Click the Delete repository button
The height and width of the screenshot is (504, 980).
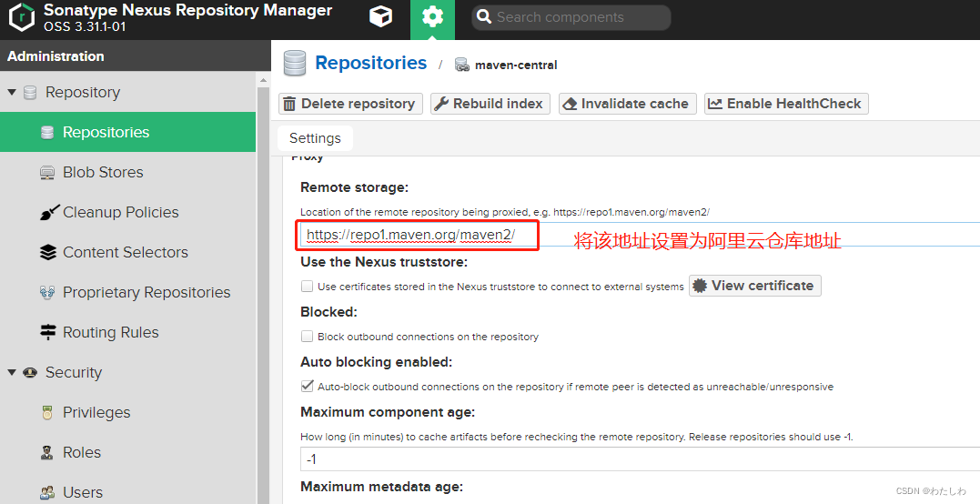(x=350, y=104)
